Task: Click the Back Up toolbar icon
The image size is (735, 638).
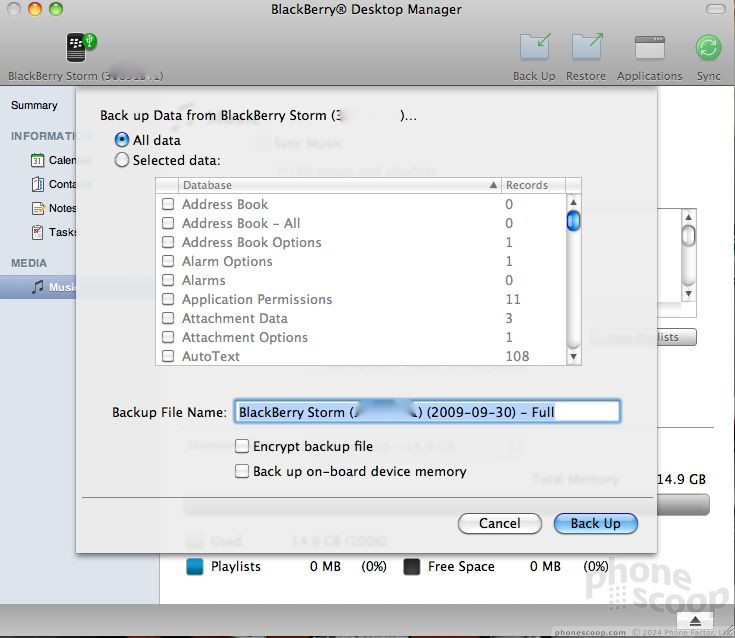Action: coord(535,46)
